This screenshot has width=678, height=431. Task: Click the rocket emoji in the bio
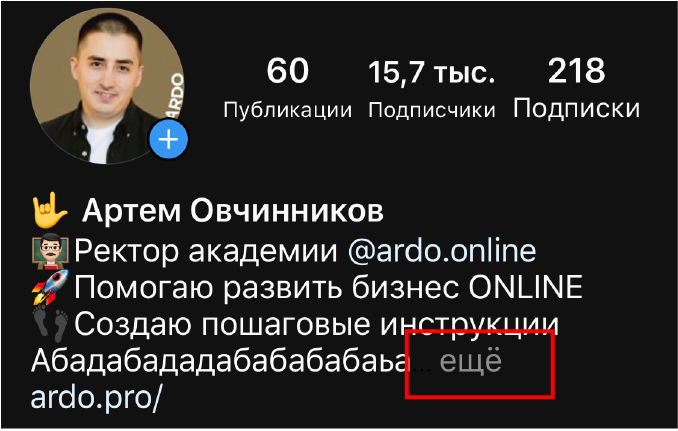click(50, 287)
